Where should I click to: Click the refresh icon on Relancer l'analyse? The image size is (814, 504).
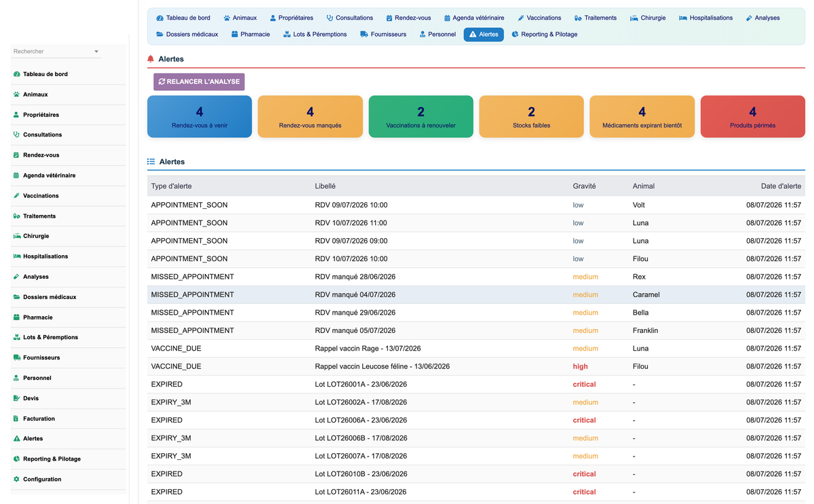click(162, 81)
